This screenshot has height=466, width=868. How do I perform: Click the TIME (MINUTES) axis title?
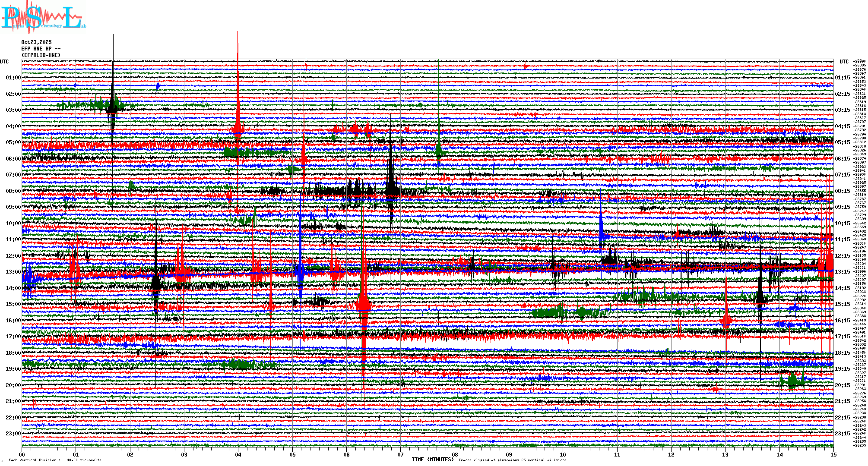click(x=432, y=460)
